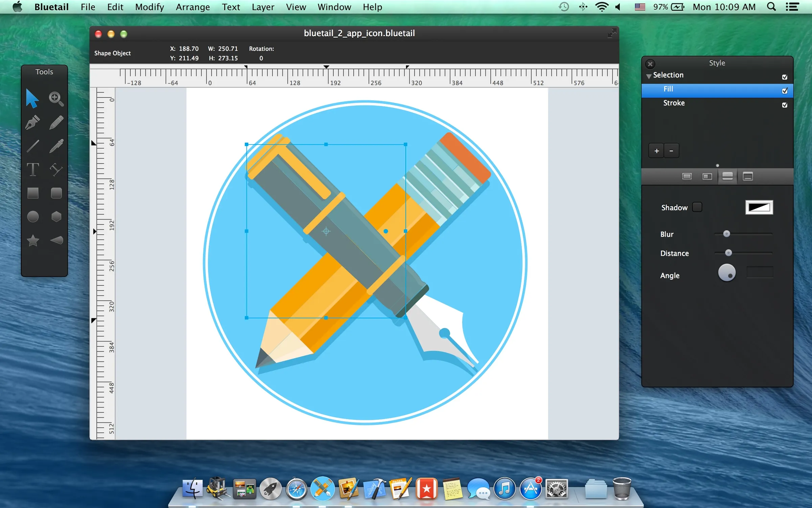Select the Rounded Rectangle tool
Image resolution: width=812 pixels, height=508 pixels.
tap(56, 193)
